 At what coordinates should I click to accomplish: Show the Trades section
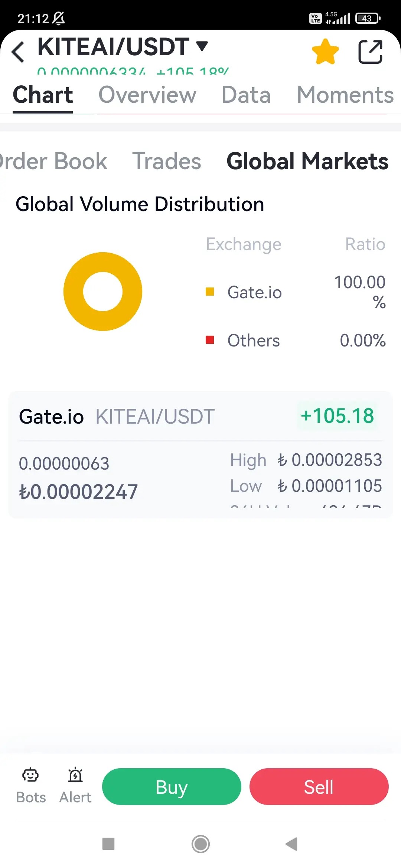(x=167, y=161)
